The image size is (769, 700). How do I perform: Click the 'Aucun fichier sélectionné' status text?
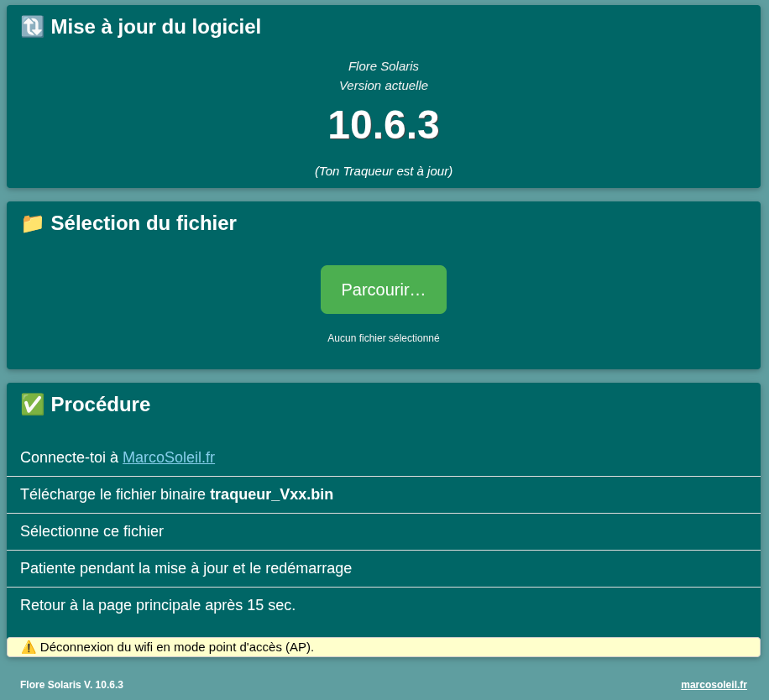tap(383, 338)
